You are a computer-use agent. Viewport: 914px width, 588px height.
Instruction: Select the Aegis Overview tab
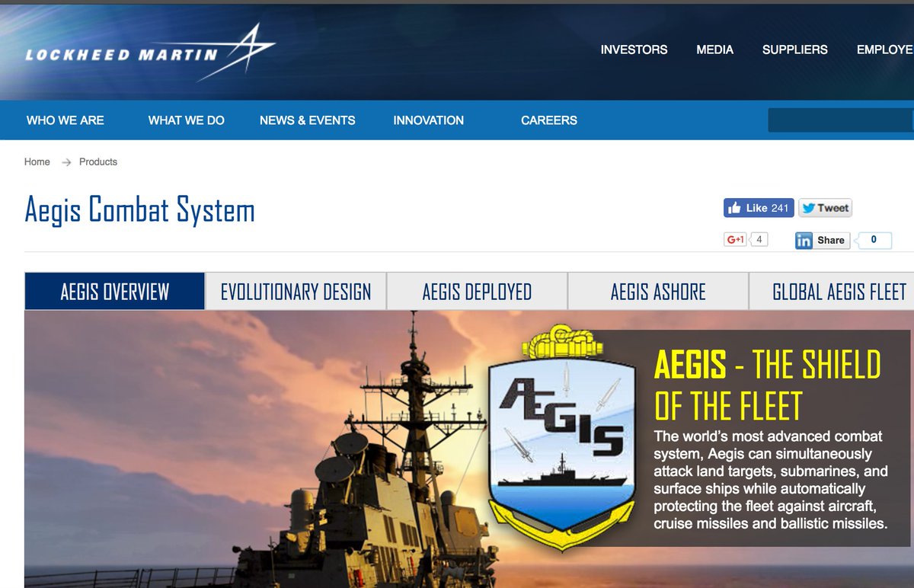(x=115, y=291)
